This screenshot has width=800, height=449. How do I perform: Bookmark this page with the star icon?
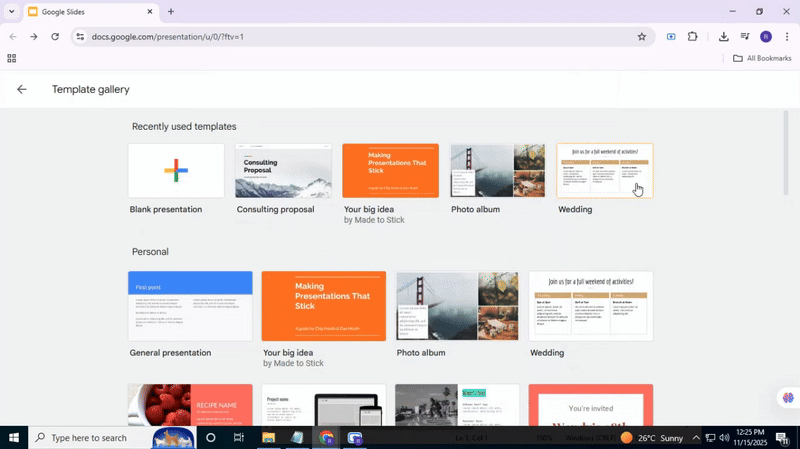(642, 37)
